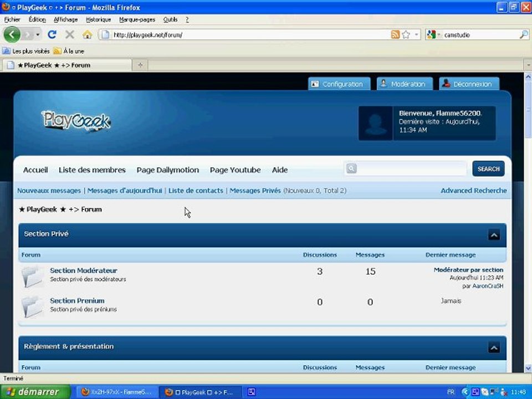This screenshot has width=532, height=399.
Task: Click the magnifier icon in Firefox search box
Action: [524, 34]
